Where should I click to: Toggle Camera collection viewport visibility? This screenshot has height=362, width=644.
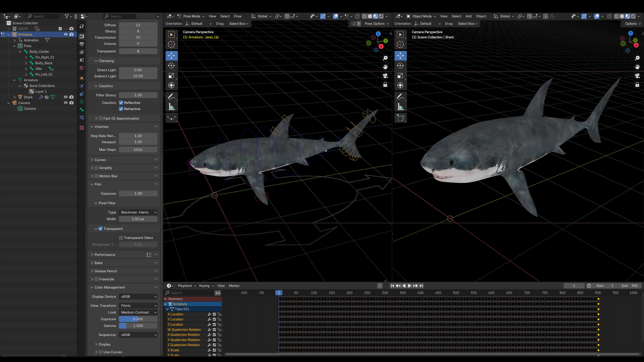[66, 103]
